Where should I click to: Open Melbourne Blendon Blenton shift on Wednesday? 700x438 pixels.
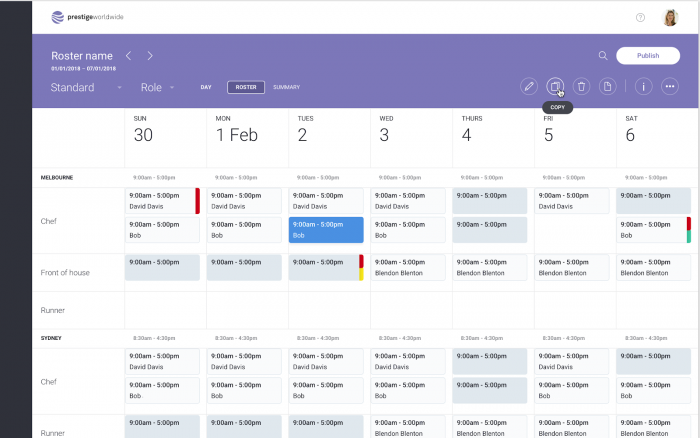(408, 267)
